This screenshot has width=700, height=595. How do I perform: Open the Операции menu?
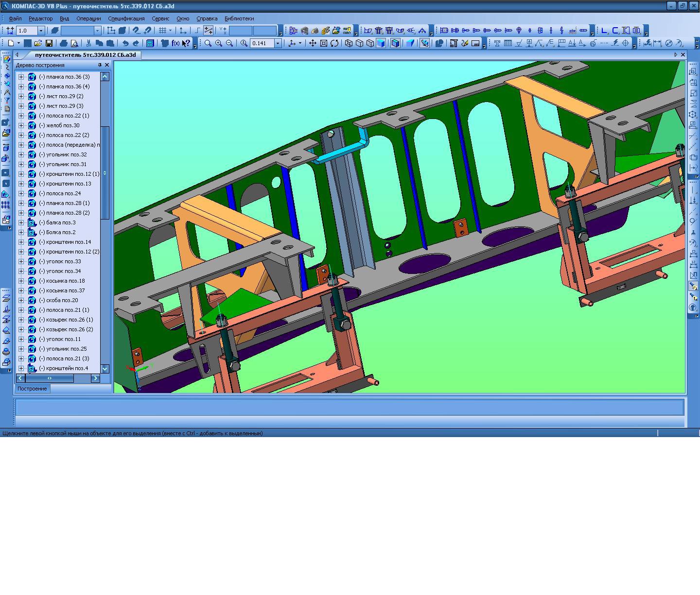pyautogui.click(x=88, y=18)
